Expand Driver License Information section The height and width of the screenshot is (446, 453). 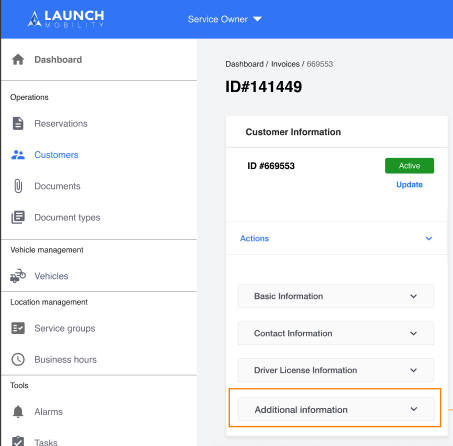336,370
